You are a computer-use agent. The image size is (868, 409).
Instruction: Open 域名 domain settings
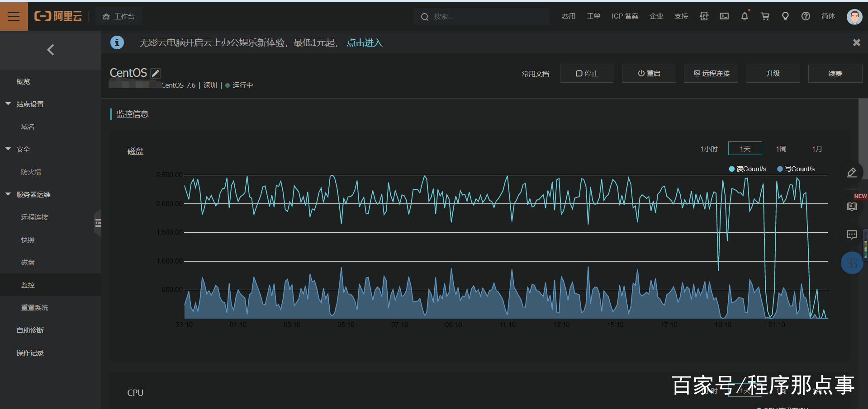click(x=51, y=127)
